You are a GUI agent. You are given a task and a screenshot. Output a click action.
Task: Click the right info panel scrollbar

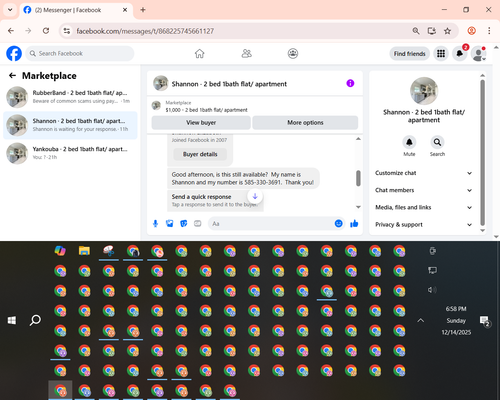coord(482,153)
